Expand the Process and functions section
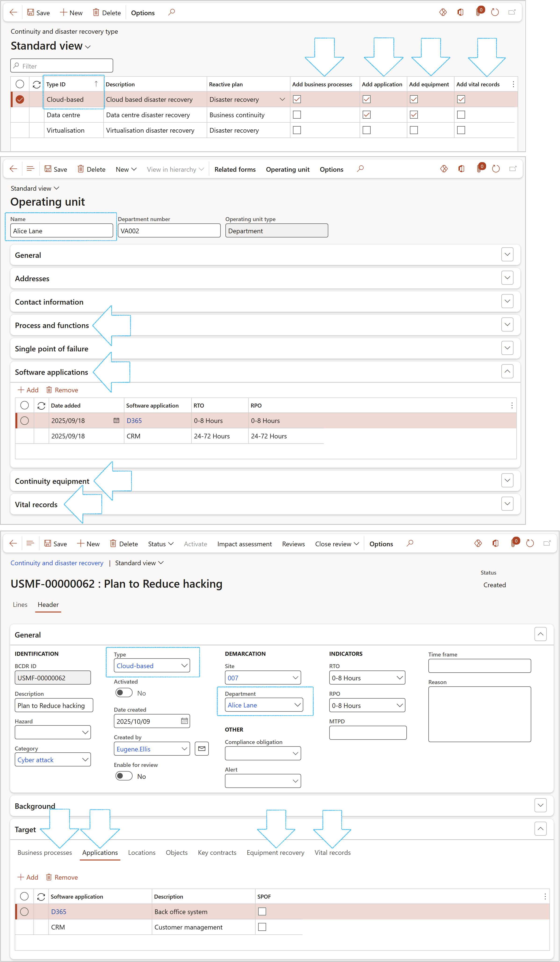Image resolution: width=560 pixels, height=962 pixels. (x=507, y=325)
